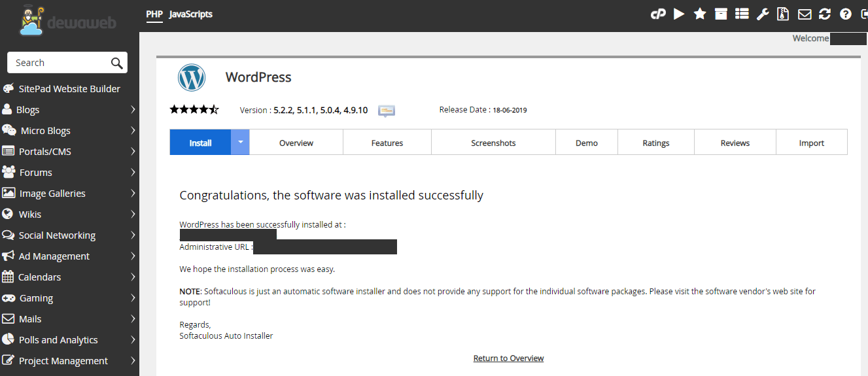Open the Screenshots tab
Viewport: 868px width, 376px height.
pyautogui.click(x=493, y=143)
